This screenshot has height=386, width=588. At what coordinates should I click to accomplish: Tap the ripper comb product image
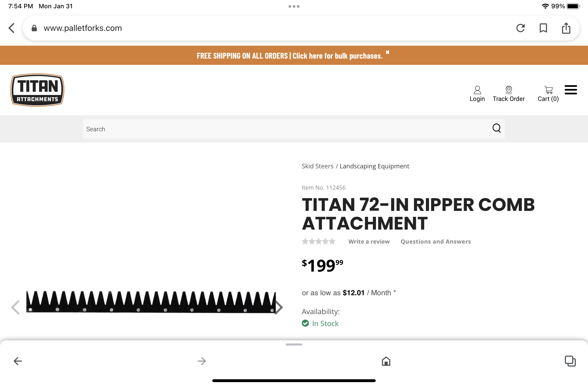pyautogui.click(x=151, y=301)
